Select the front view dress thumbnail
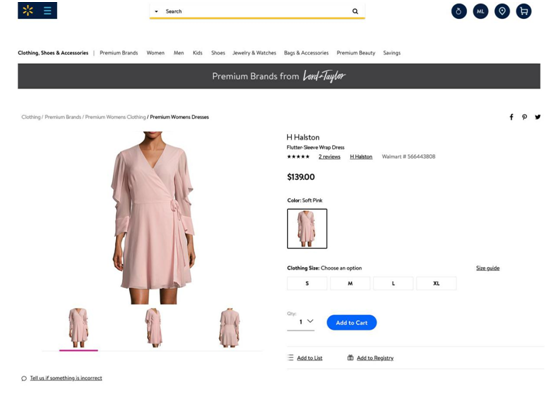Screen dimensions: 558x419 (78, 328)
